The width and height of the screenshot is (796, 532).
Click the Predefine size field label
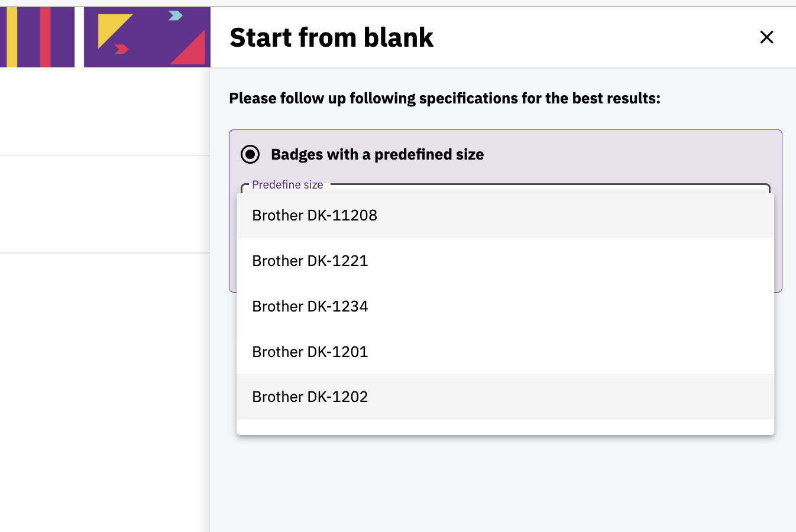point(287,184)
